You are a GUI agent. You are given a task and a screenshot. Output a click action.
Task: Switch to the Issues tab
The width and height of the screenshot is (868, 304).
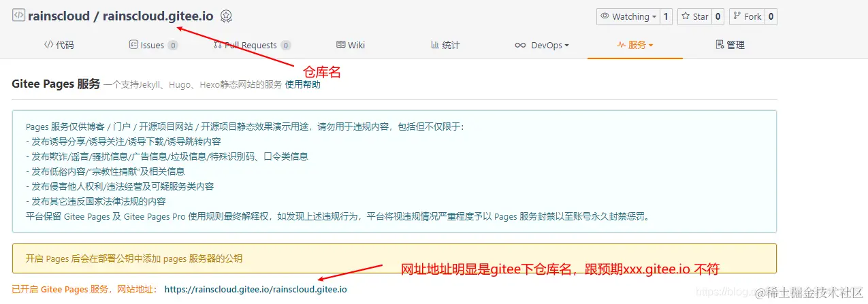click(x=153, y=45)
